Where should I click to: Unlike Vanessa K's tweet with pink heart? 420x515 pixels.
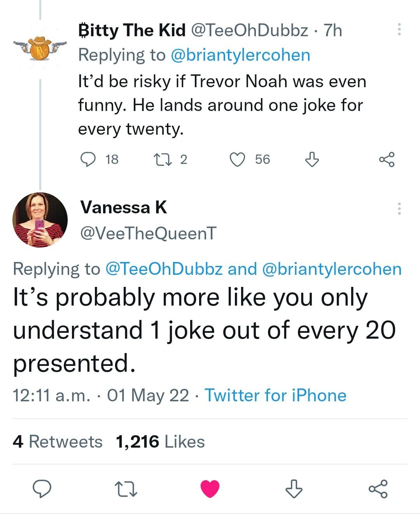[210, 489]
